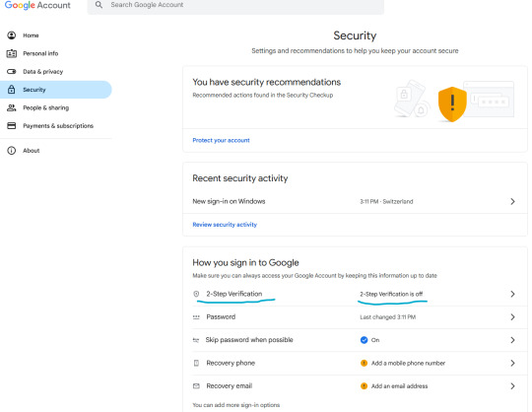Image resolution: width=532 pixels, height=412 pixels.
Task: Click the People & sharing icon
Action: point(12,107)
